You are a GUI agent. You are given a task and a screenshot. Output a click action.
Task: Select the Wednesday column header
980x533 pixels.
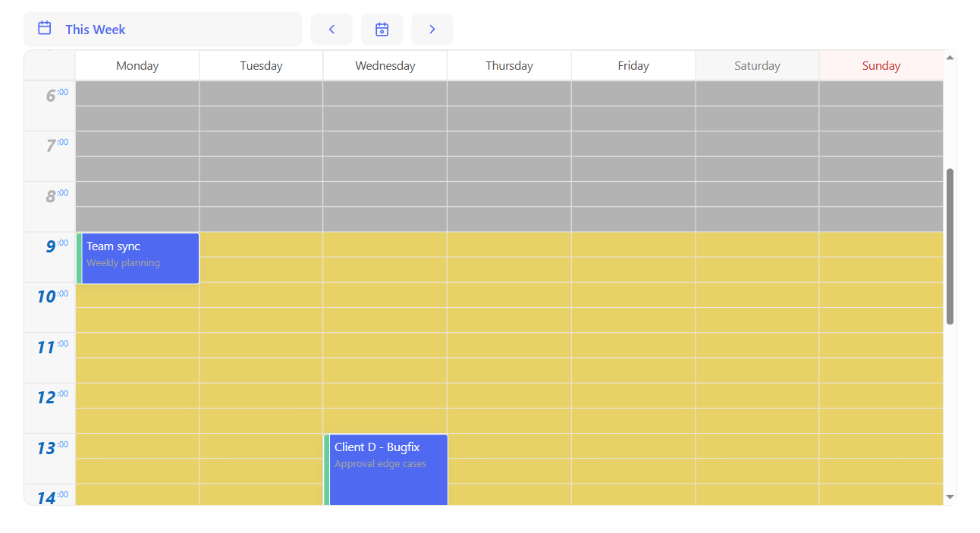click(x=385, y=66)
